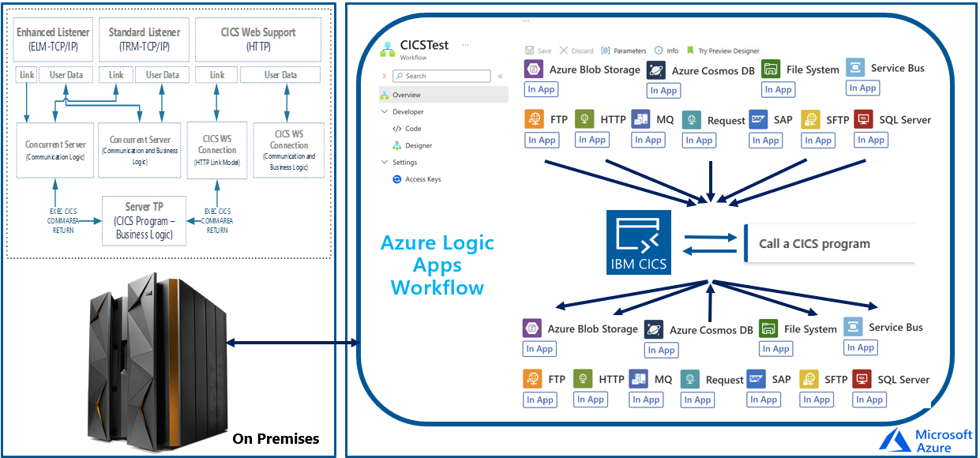Click the In App badge under upper Azure Cosmos DB
Screen dimensions: 980x458
[x=663, y=91]
